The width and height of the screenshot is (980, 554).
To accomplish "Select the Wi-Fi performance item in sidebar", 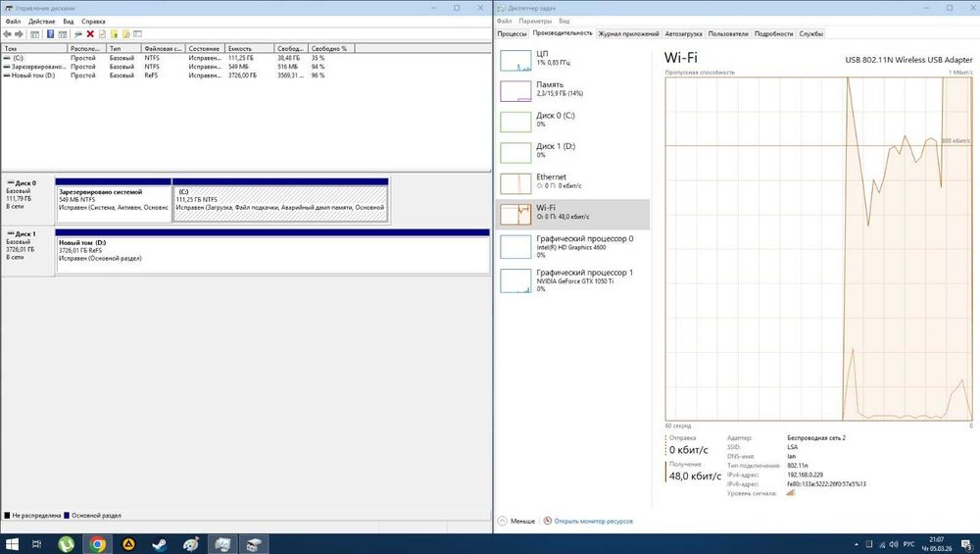I will pyautogui.click(x=572, y=214).
